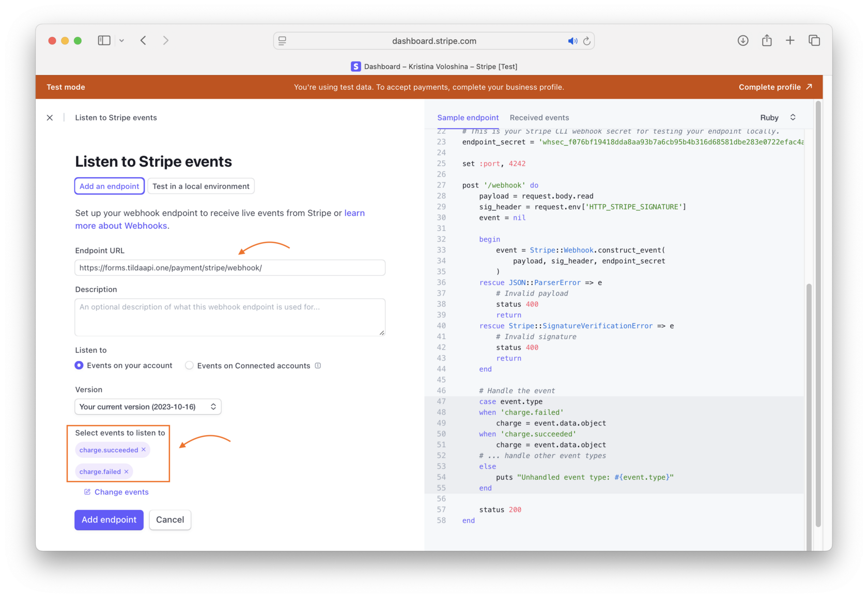Click the Description text area
This screenshot has width=868, height=598.
click(x=230, y=317)
